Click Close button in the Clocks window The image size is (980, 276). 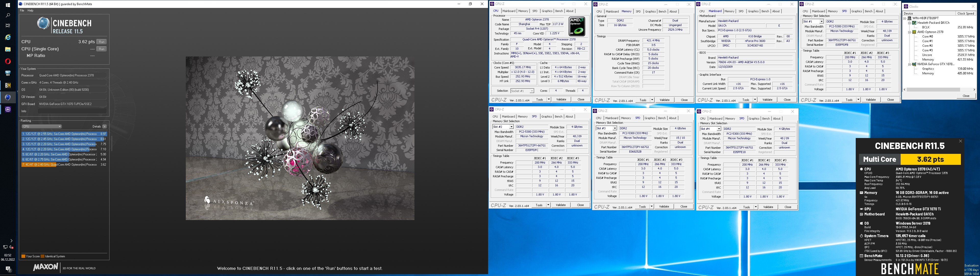[966, 96]
